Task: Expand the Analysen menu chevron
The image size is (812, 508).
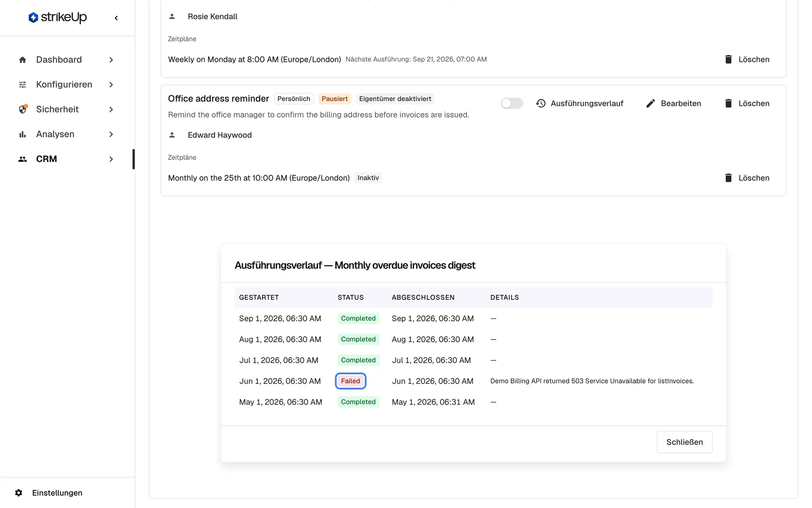Action: [111, 134]
